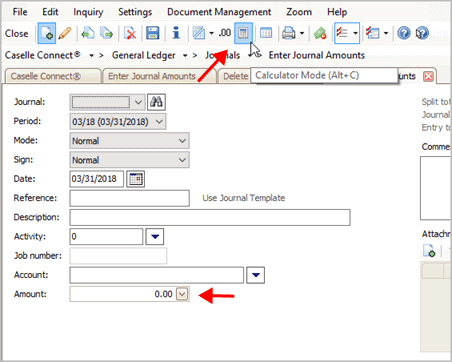Close the active tab with red X
452x362 pixels.
pos(428,76)
